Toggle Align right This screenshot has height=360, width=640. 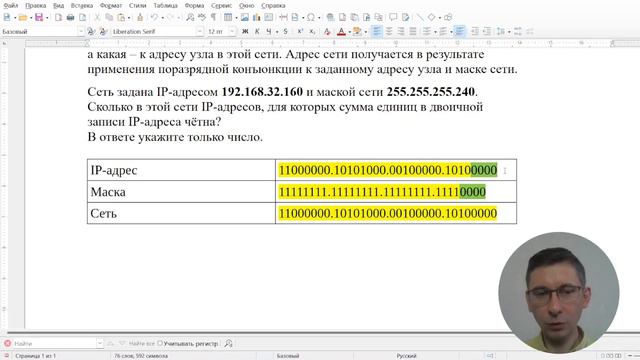coord(401,31)
